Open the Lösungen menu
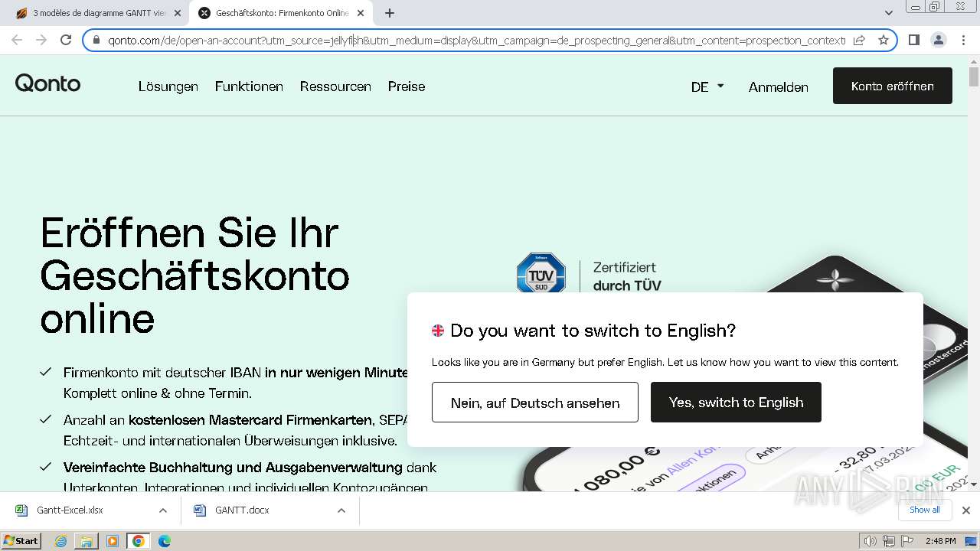The width and height of the screenshot is (980, 551). click(x=168, y=86)
